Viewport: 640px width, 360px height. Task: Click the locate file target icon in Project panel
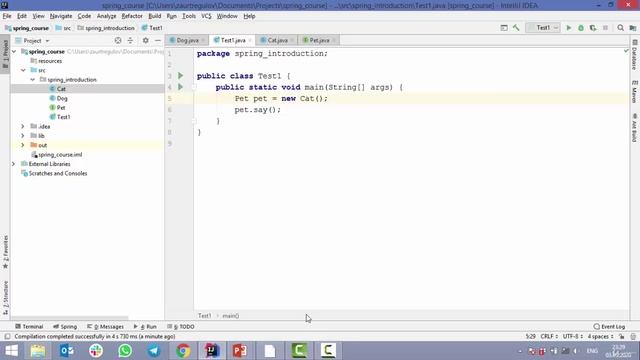pyautogui.click(x=118, y=40)
